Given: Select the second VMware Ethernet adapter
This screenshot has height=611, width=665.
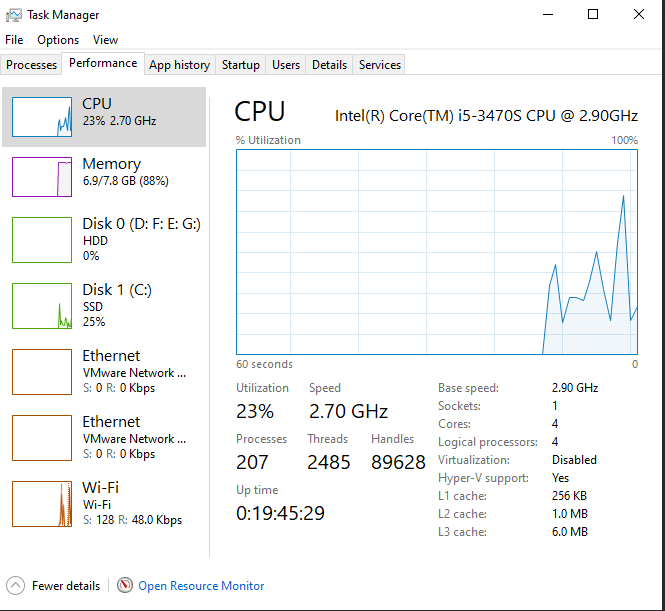Looking at the screenshot, I should (x=42, y=438).
